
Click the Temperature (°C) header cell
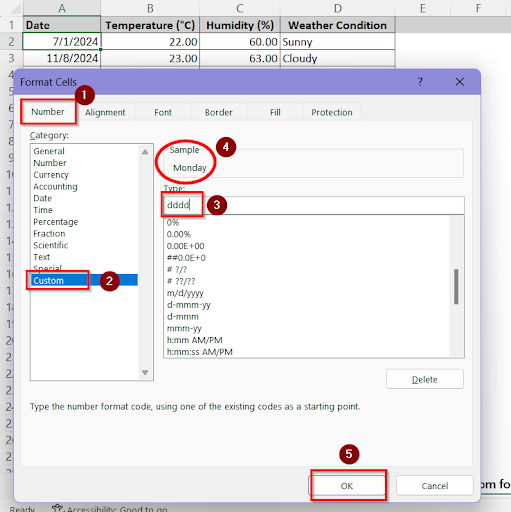(x=150, y=25)
